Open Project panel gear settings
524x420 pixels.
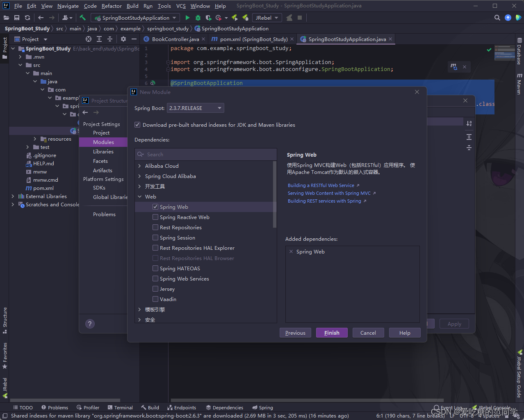(123, 39)
